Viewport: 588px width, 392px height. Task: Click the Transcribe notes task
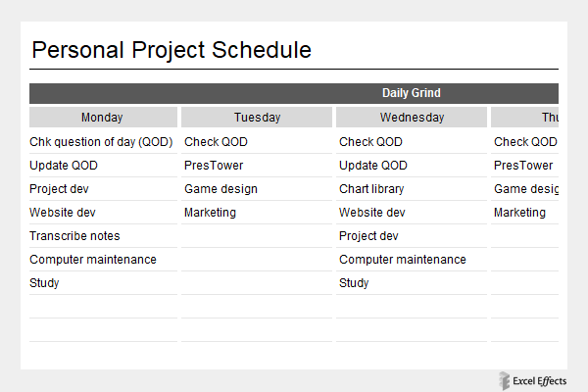coord(74,236)
